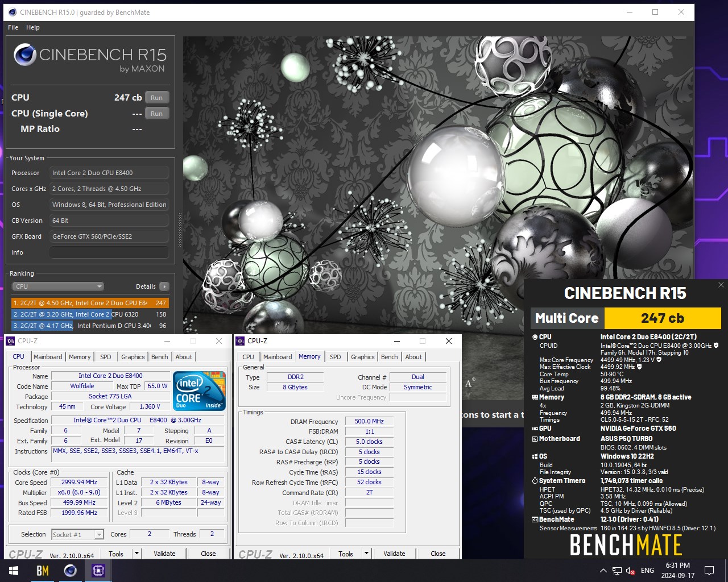Click the Details arrow button in Ranking
The height and width of the screenshot is (582, 728).
point(164,286)
